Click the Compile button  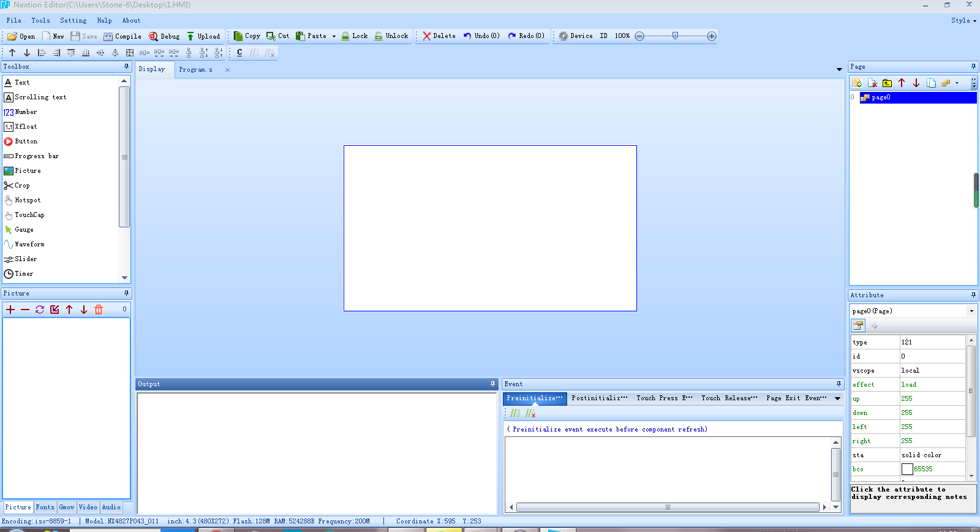pyautogui.click(x=123, y=36)
